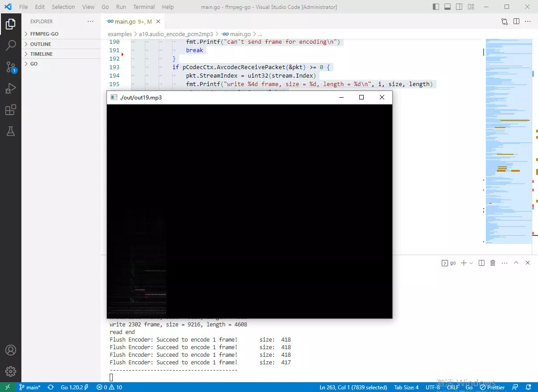This screenshot has width=538, height=392.
Task: Close the terminal panel
Action: coord(528,263)
